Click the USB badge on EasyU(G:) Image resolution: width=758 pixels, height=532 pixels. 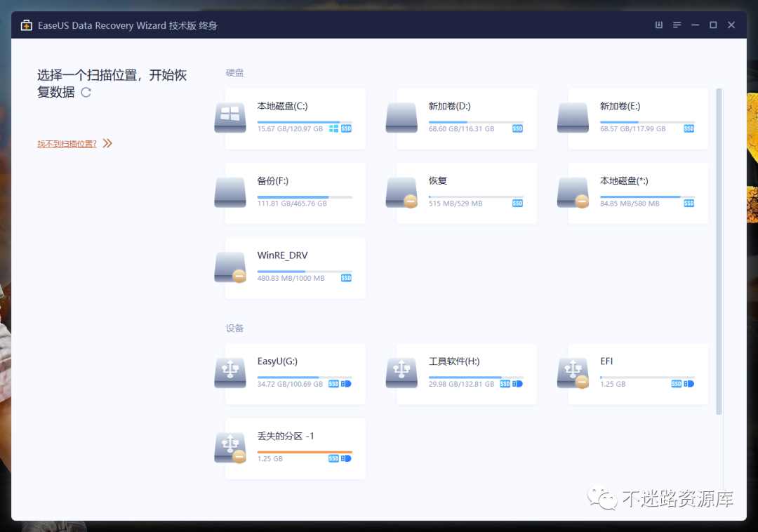346,384
